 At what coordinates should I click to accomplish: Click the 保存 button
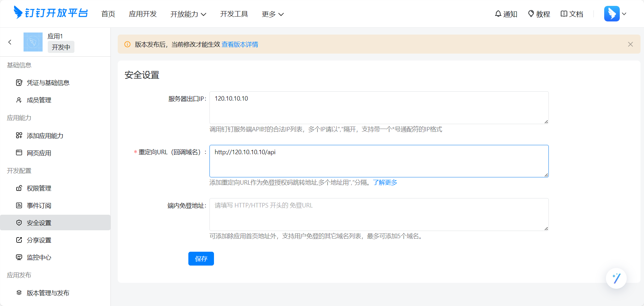(x=201, y=259)
